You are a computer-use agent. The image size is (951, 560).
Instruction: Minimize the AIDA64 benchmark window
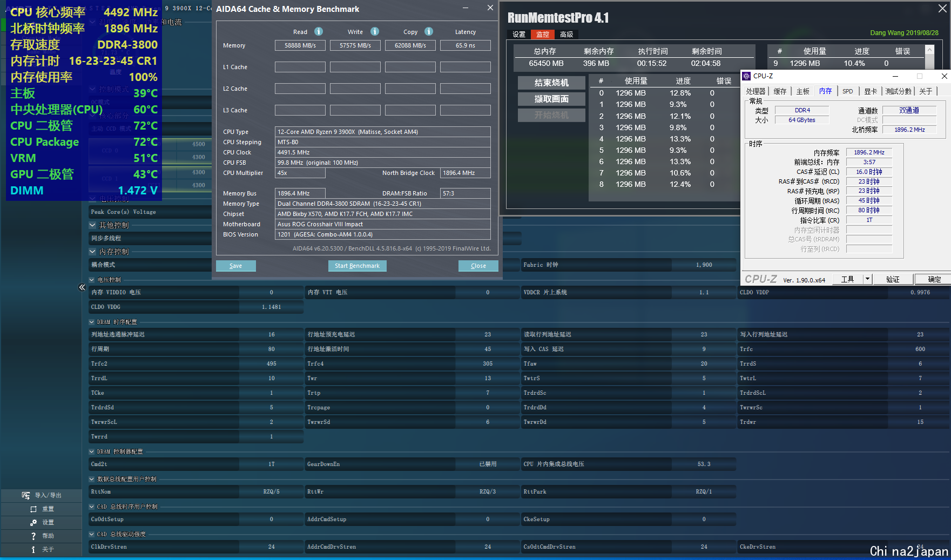click(466, 8)
